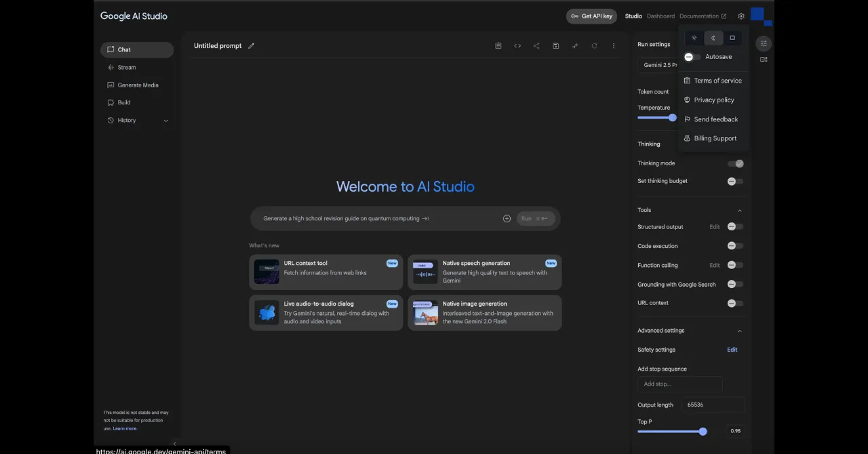868x454 pixels.
Task: Click the share prompt icon
Action: pyautogui.click(x=536, y=46)
